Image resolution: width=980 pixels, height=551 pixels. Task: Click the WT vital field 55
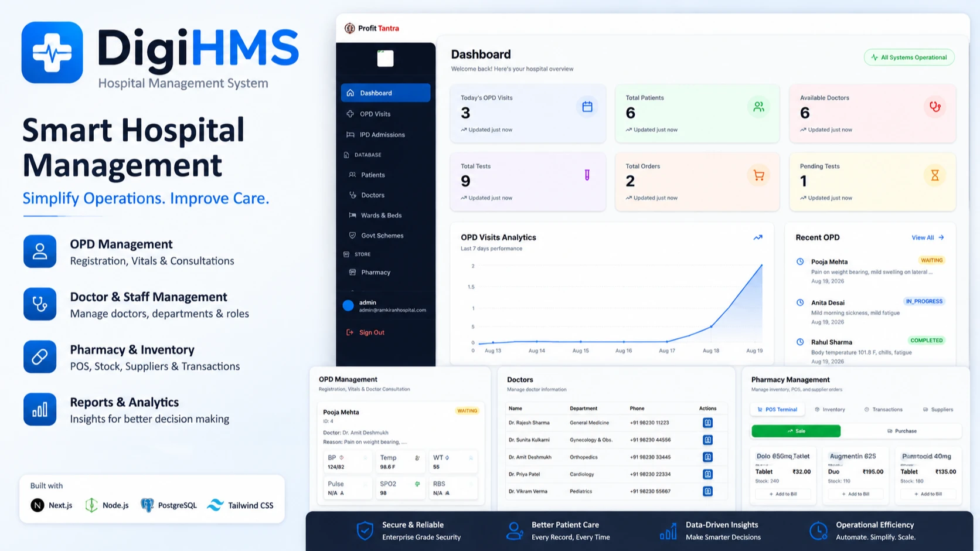coord(453,462)
